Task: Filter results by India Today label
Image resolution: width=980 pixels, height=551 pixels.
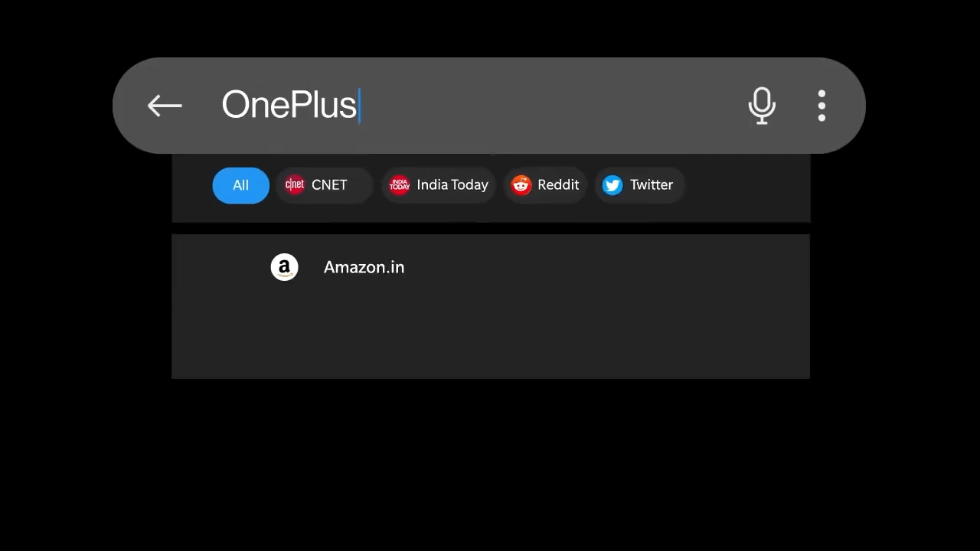Action: 452,185
